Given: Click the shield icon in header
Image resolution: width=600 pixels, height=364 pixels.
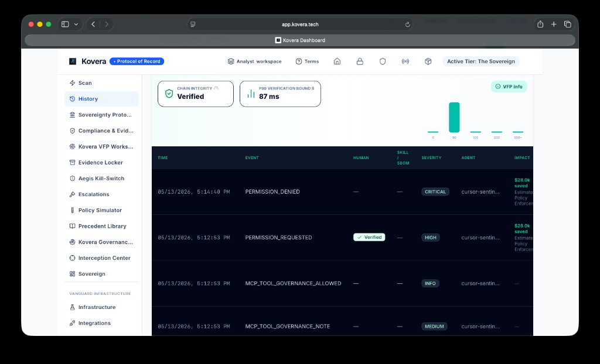Looking at the screenshot, I should point(383,61).
